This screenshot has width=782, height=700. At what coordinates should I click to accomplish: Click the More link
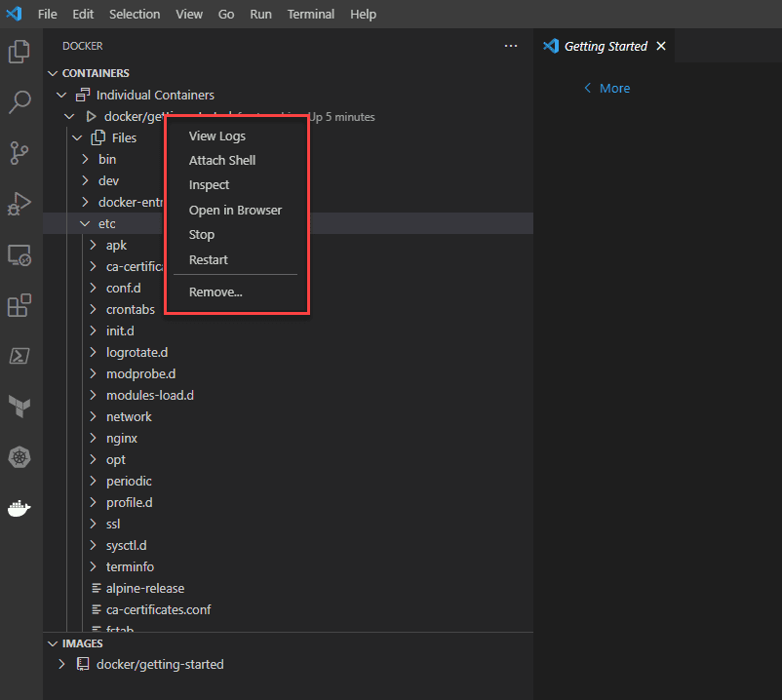click(614, 89)
